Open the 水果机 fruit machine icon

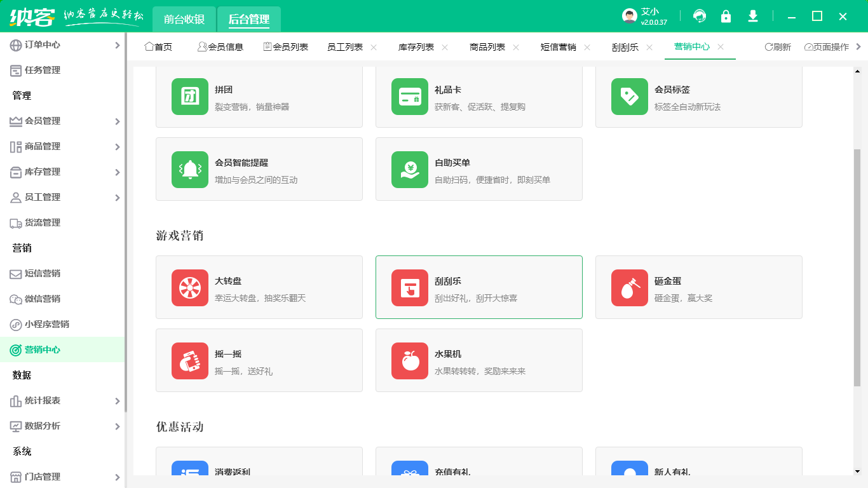coord(409,360)
